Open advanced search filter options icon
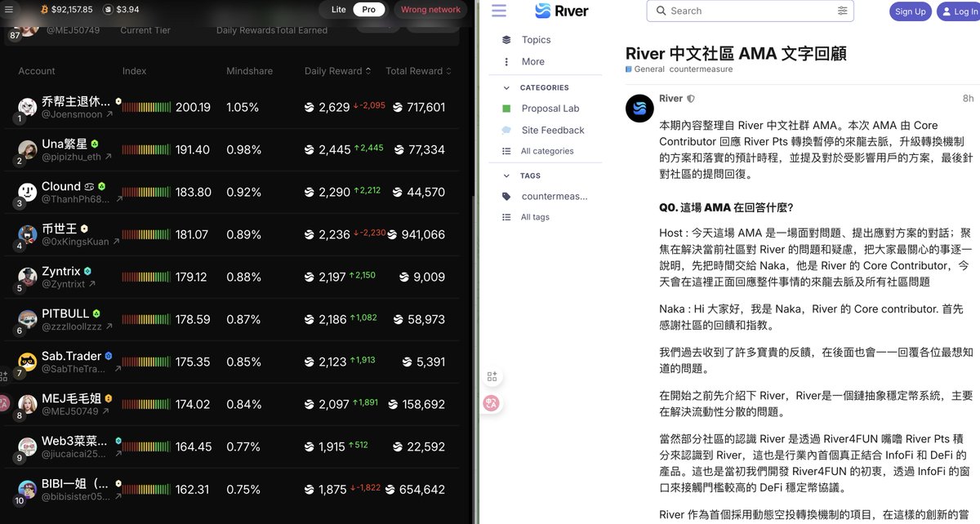The height and width of the screenshot is (524, 980). 842,11
